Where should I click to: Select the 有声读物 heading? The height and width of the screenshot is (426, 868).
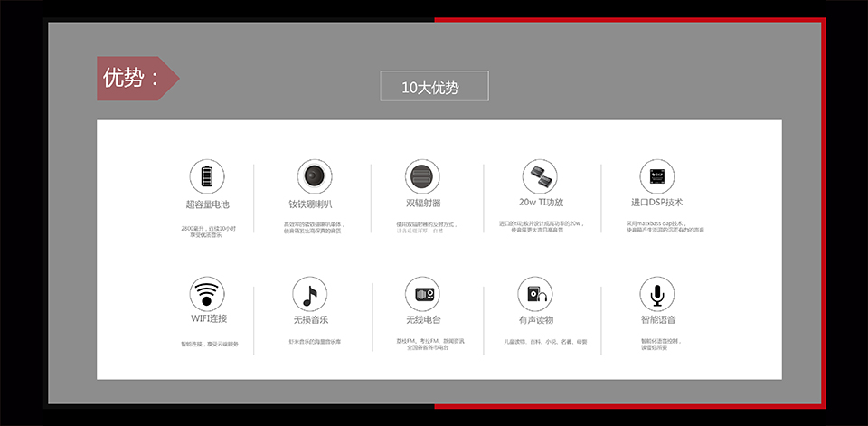536,319
